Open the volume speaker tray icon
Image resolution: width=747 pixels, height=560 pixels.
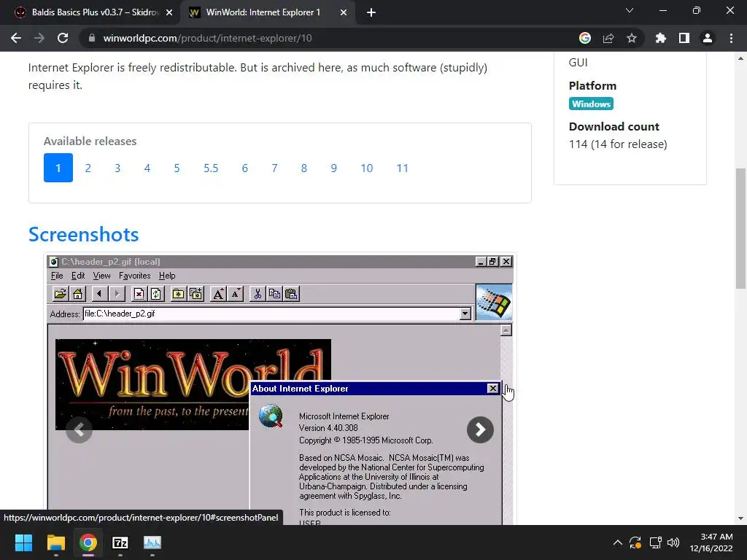point(673,542)
